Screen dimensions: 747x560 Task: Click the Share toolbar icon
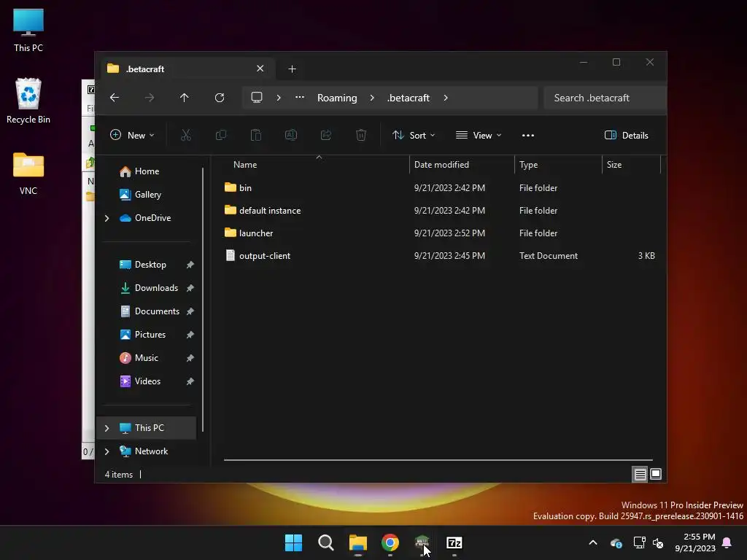[326, 135]
